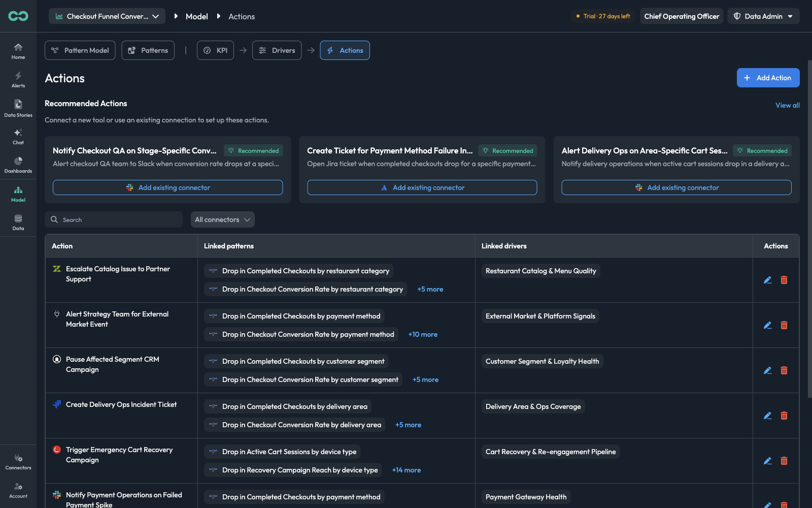812x508 pixels.
Task: Open pattern Drop in Recovery Campaign Reach by device type
Action: click(x=293, y=470)
